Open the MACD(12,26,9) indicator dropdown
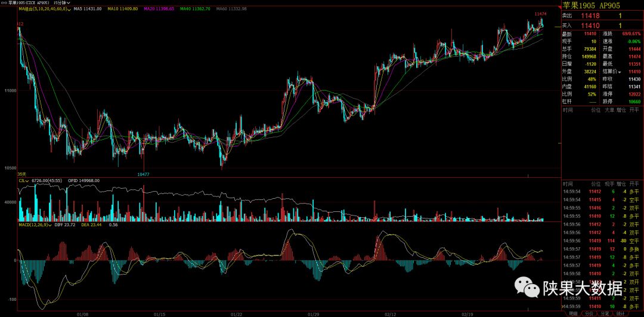 35,225
